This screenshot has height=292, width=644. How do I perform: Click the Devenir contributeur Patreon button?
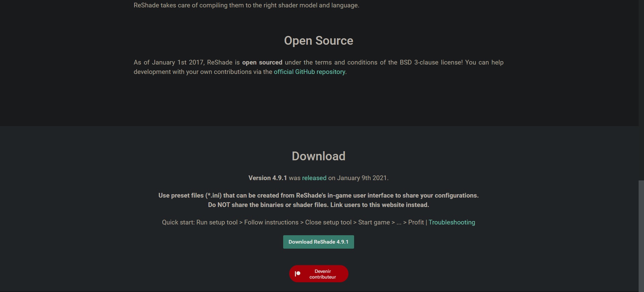click(x=318, y=274)
